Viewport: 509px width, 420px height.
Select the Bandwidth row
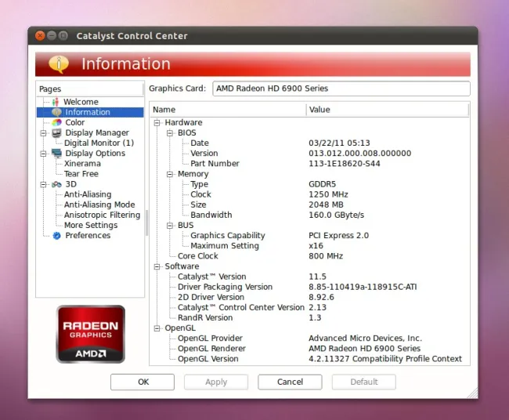[x=309, y=215]
